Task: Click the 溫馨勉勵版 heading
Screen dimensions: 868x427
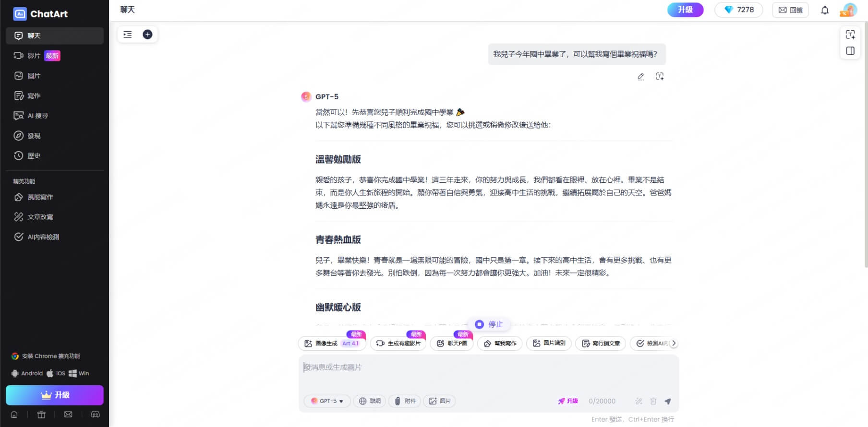Action: click(338, 159)
